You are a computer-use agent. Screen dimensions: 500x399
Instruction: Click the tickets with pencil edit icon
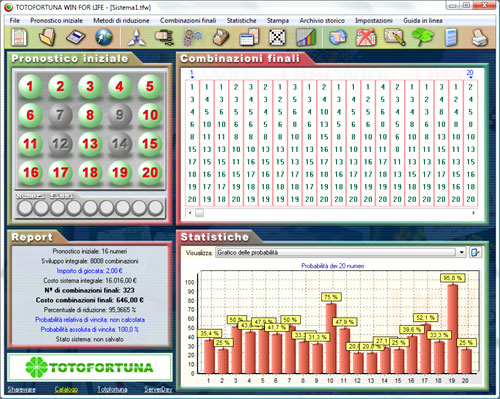click(x=395, y=37)
